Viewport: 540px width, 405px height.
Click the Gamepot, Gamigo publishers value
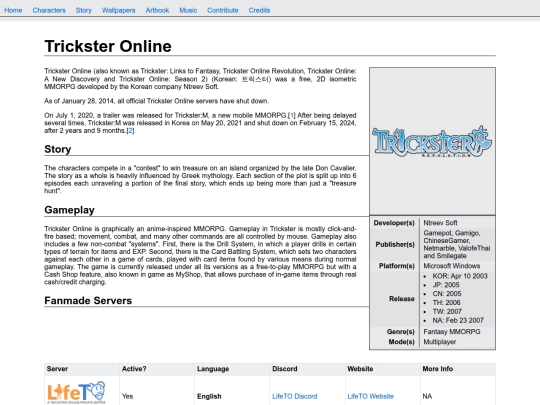click(x=457, y=245)
